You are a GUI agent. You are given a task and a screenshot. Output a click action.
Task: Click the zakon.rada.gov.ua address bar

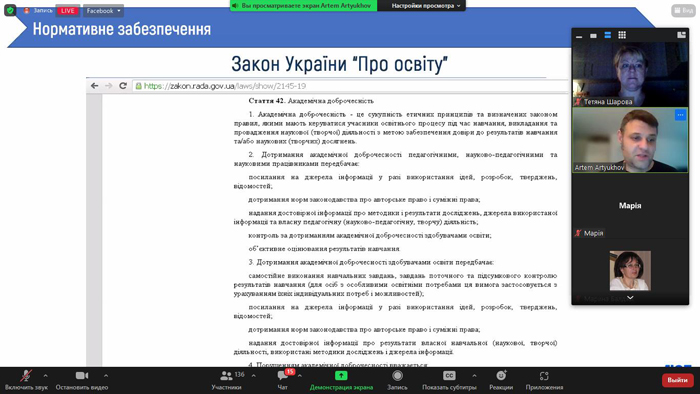click(x=350, y=86)
